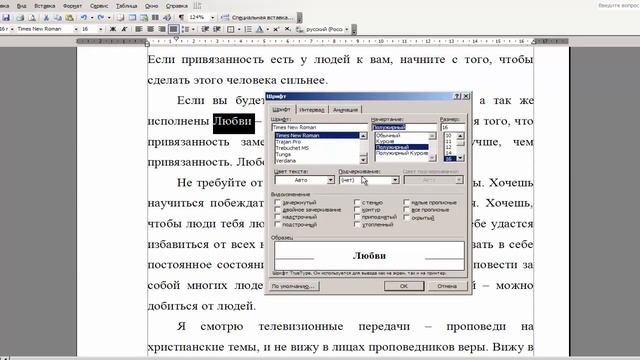Open the zoom 124% dropdown arrow

click(x=212, y=18)
